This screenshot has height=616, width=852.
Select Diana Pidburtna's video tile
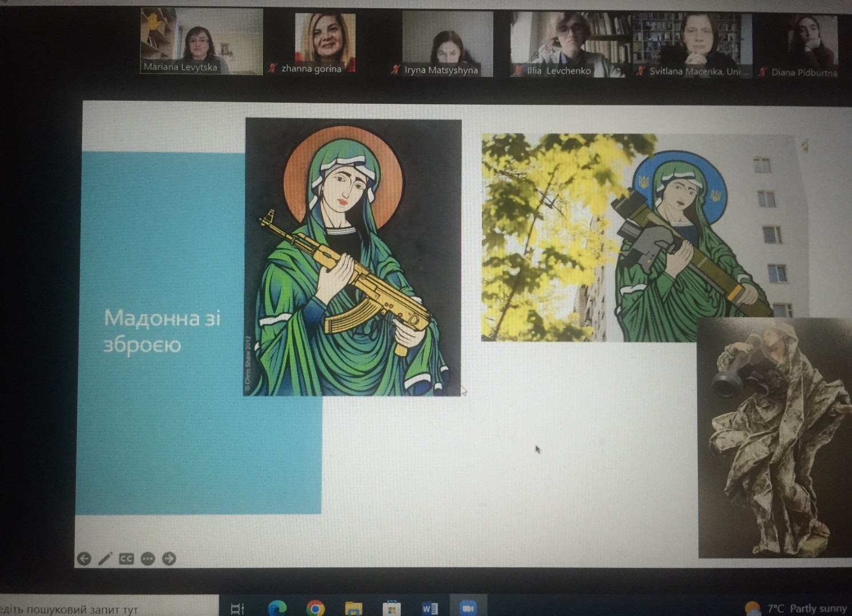813,46
